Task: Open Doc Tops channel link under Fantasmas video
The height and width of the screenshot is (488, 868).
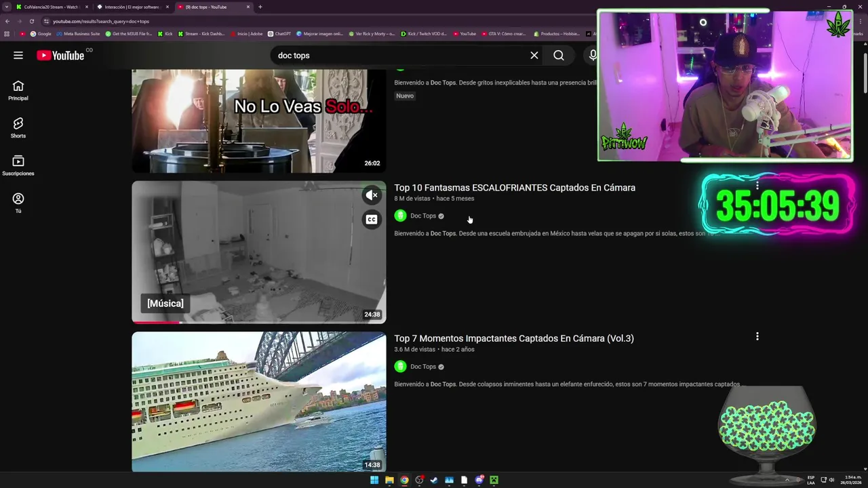Action: pyautogui.click(x=423, y=216)
